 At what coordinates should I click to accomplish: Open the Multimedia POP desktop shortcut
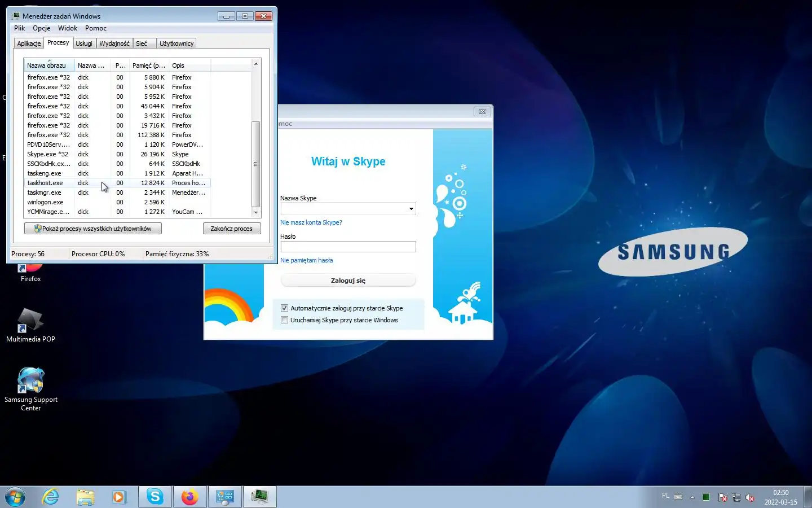click(x=30, y=325)
